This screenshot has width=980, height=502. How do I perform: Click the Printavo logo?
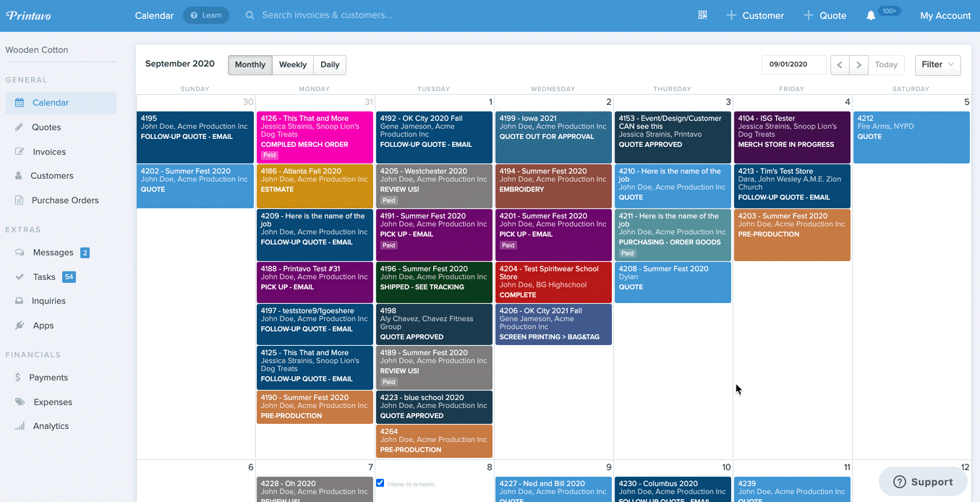pos(29,15)
